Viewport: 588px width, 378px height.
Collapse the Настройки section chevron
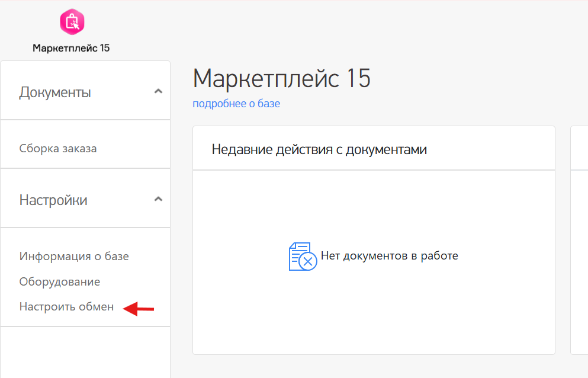[x=158, y=199]
